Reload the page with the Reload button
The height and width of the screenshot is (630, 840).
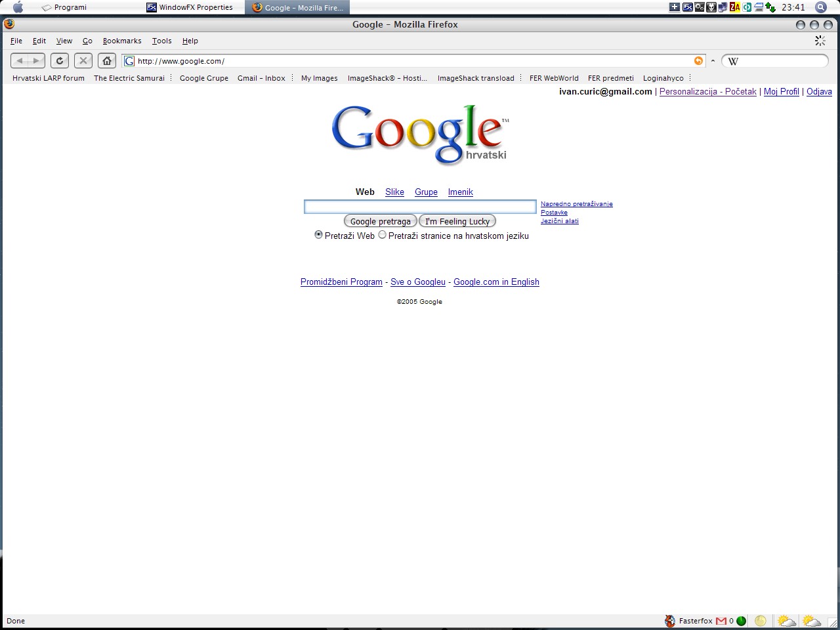[60, 61]
